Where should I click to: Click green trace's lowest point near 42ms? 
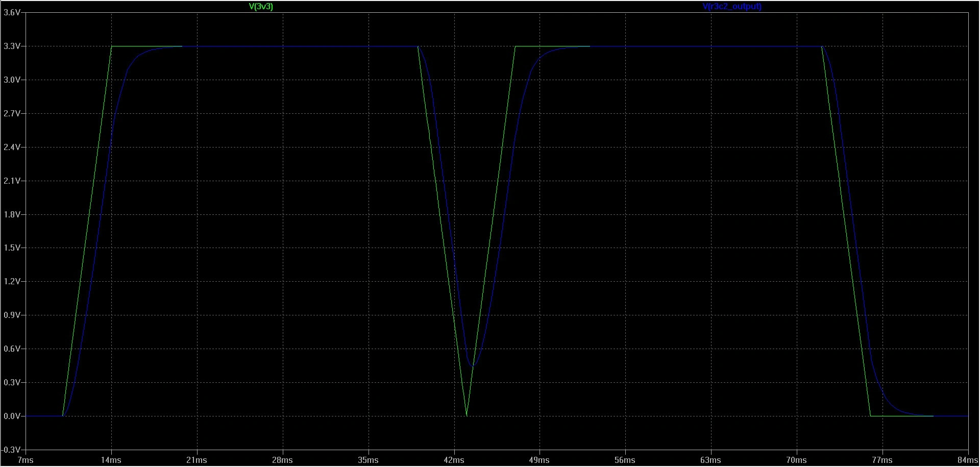click(467, 415)
